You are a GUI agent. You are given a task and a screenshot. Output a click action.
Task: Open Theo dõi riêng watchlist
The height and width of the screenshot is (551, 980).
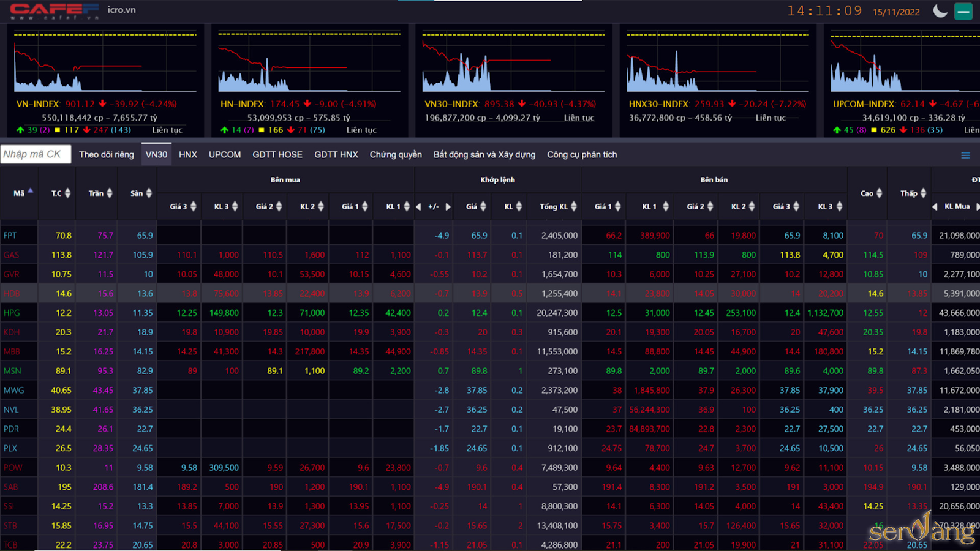click(107, 154)
